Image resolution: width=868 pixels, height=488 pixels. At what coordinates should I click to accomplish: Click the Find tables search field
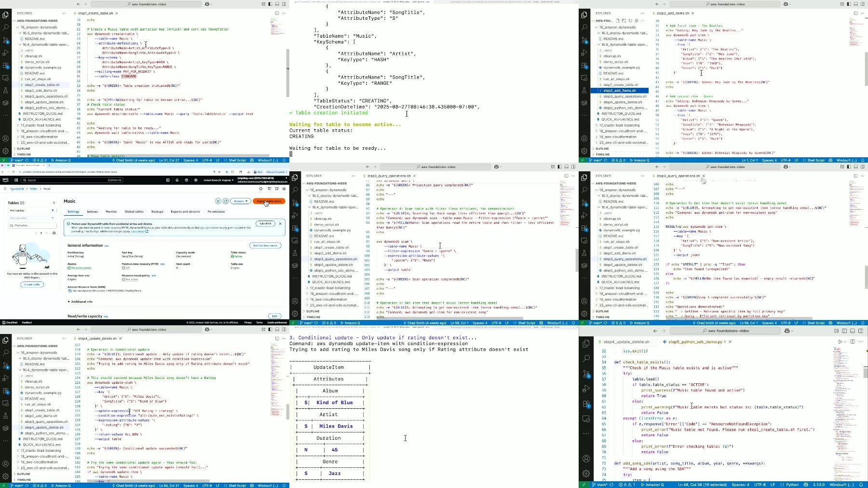(x=32, y=225)
